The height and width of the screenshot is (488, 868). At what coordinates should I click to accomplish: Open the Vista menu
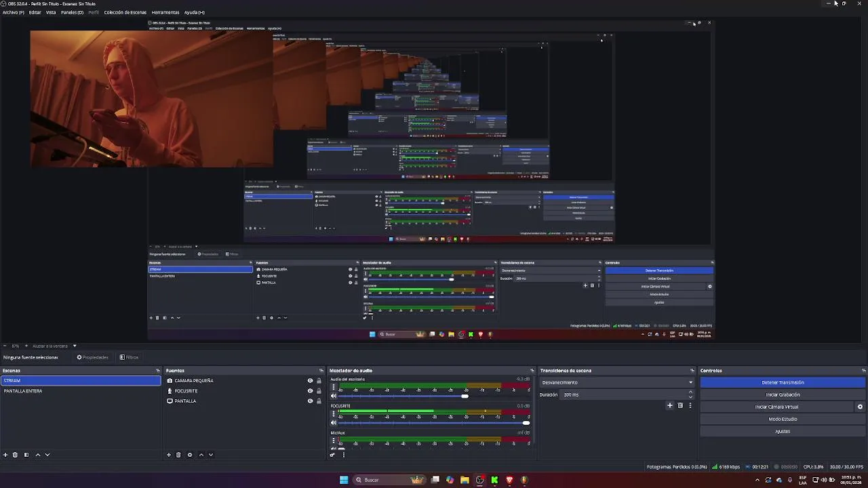51,12
